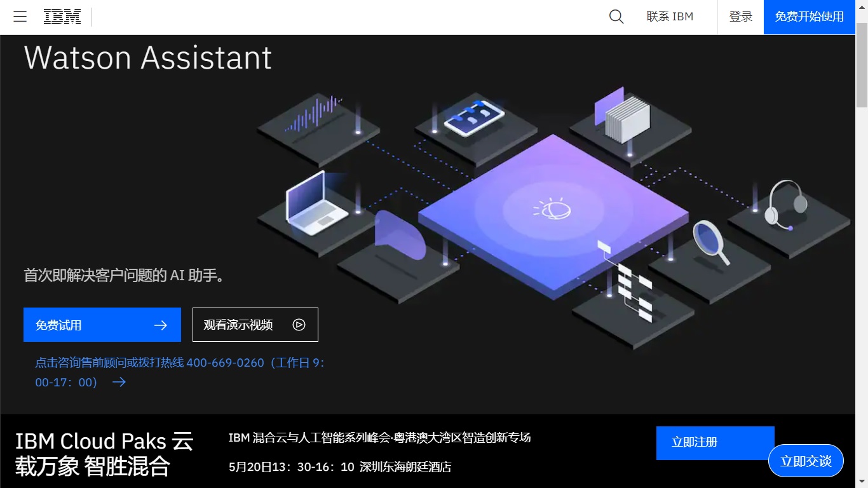Click 观看演示视频 button

pos(255,325)
